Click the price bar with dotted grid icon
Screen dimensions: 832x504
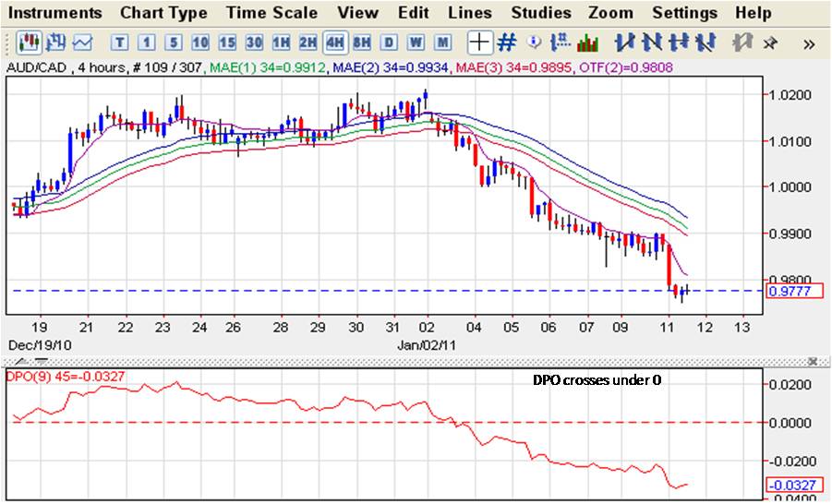[x=561, y=42]
